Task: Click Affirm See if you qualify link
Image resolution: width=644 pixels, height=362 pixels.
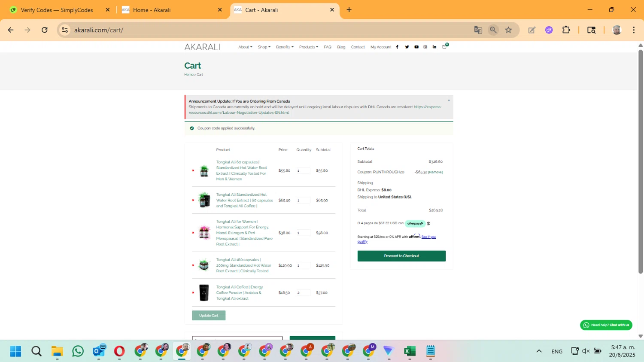Action: [x=428, y=237]
